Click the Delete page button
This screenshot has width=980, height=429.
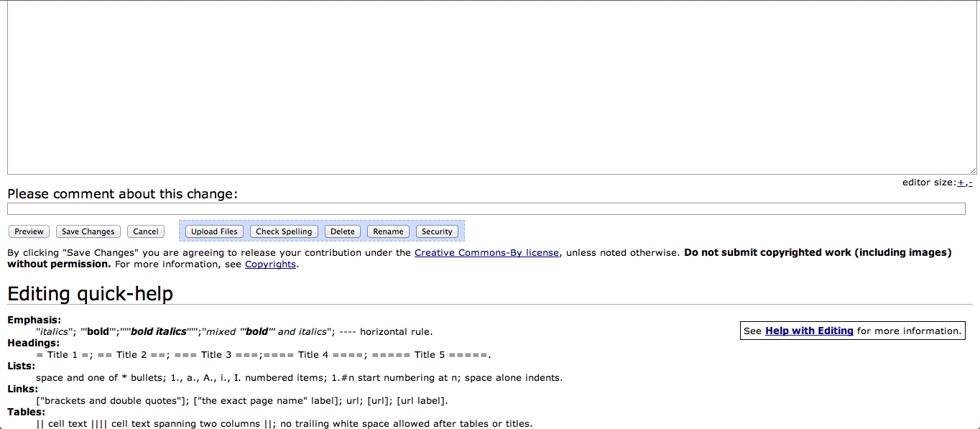point(343,231)
